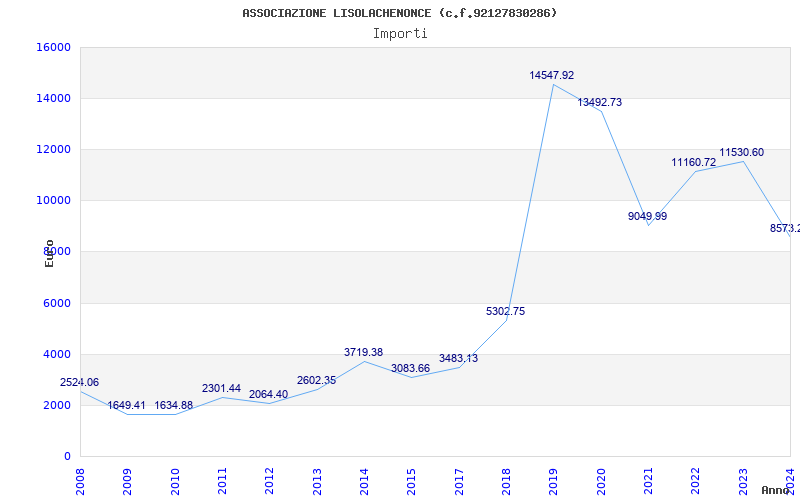
Task: Click the x-axis year 2018
Action: point(507,482)
